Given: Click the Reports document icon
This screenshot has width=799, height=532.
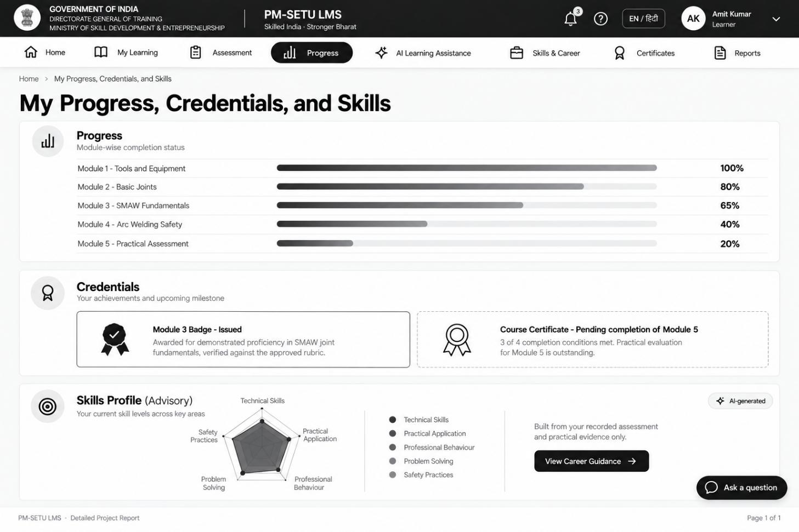Looking at the screenshot, I should coord(720,53).
